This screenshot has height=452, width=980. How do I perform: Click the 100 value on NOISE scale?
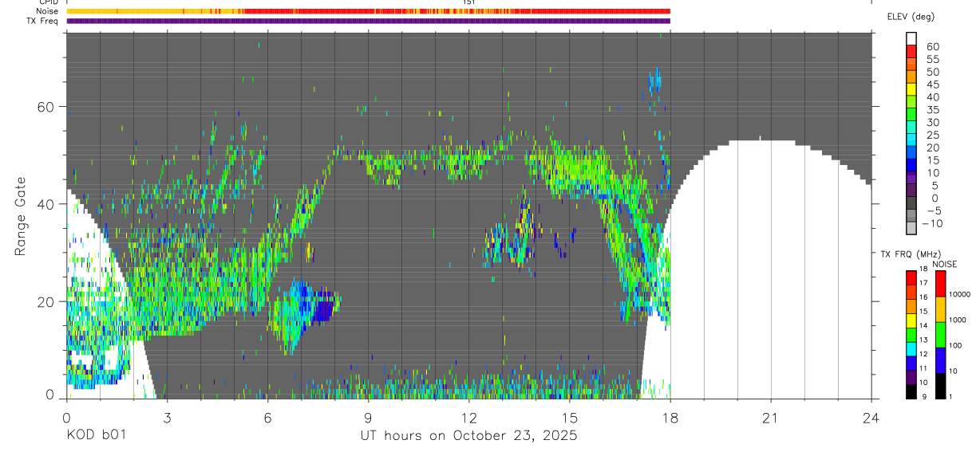click(x=954, y=346)
